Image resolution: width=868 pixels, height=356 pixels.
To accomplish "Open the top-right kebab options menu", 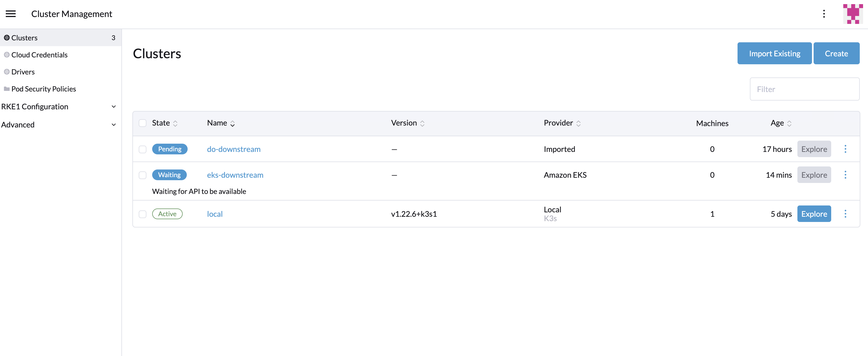I will [x=824, y=14].
